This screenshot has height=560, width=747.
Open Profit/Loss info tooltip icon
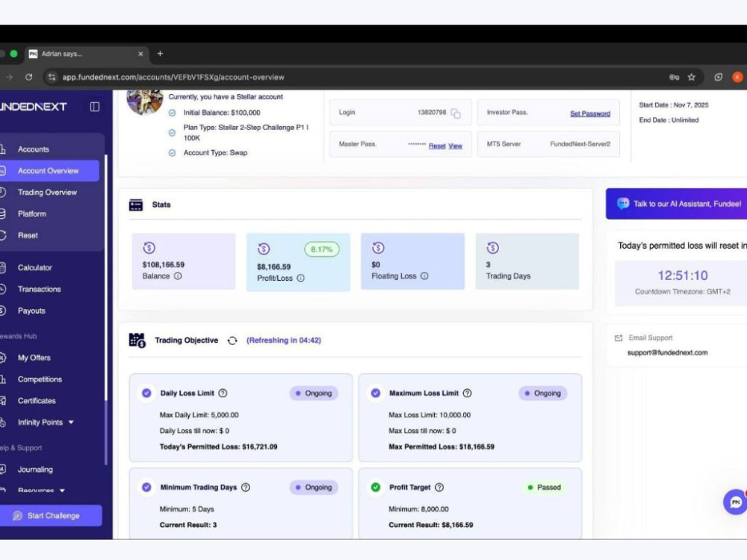click(x=300, y=278)
